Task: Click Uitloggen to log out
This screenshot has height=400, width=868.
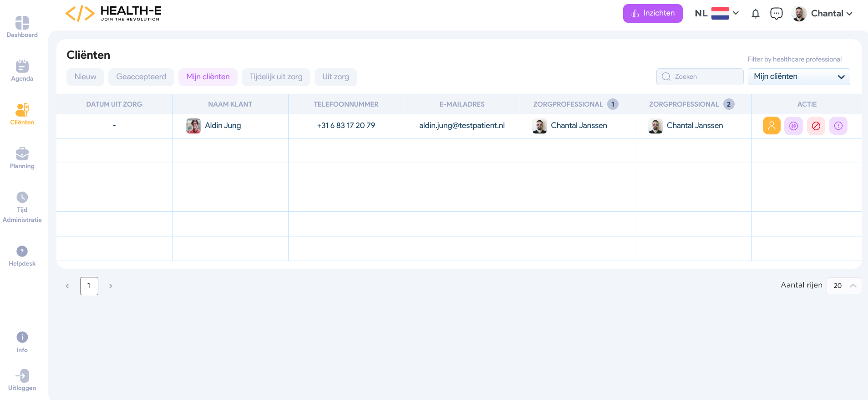Action: (x=22, y=380)
